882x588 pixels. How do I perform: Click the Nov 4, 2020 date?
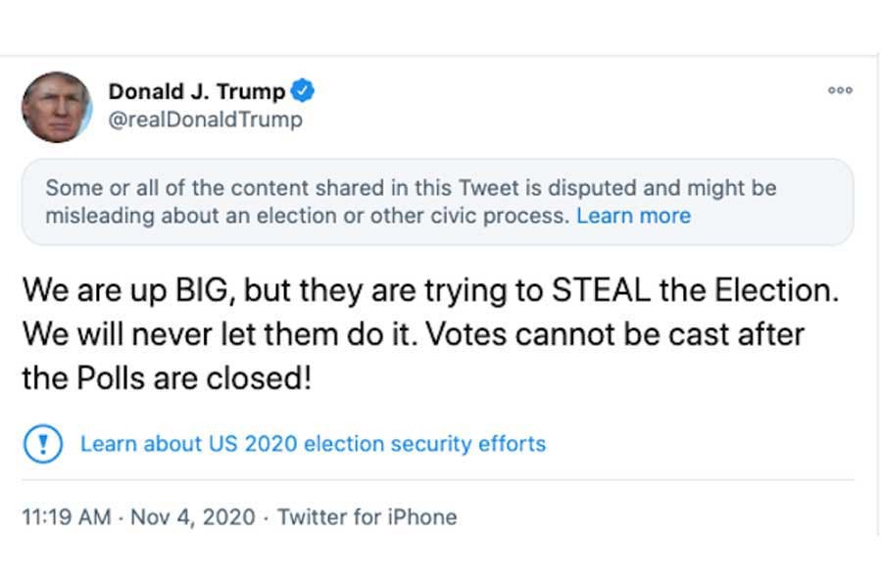click(193, 516)
